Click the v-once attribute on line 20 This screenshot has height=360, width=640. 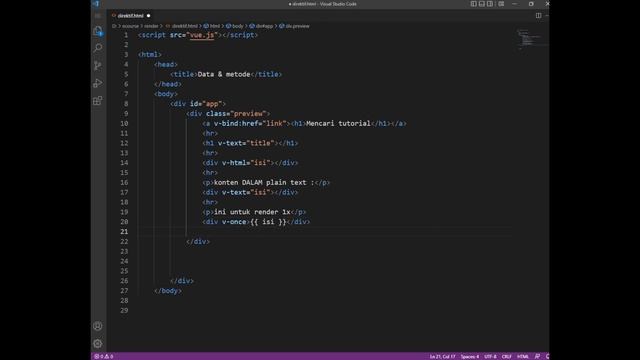pos(234,222)
